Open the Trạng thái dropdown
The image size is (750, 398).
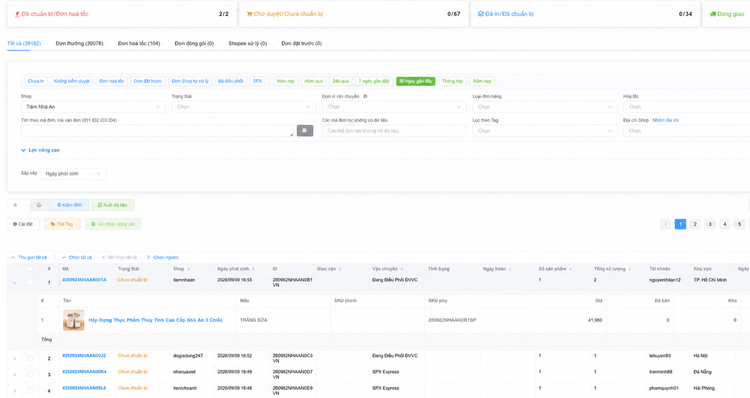(x=243, y=107)
